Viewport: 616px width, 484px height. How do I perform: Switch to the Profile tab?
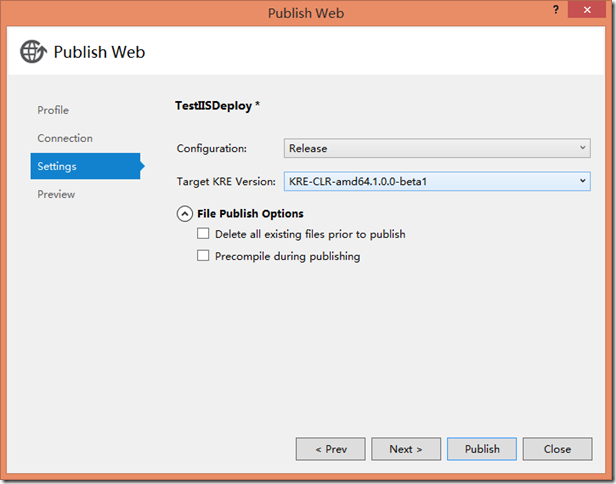coord(53,110)
